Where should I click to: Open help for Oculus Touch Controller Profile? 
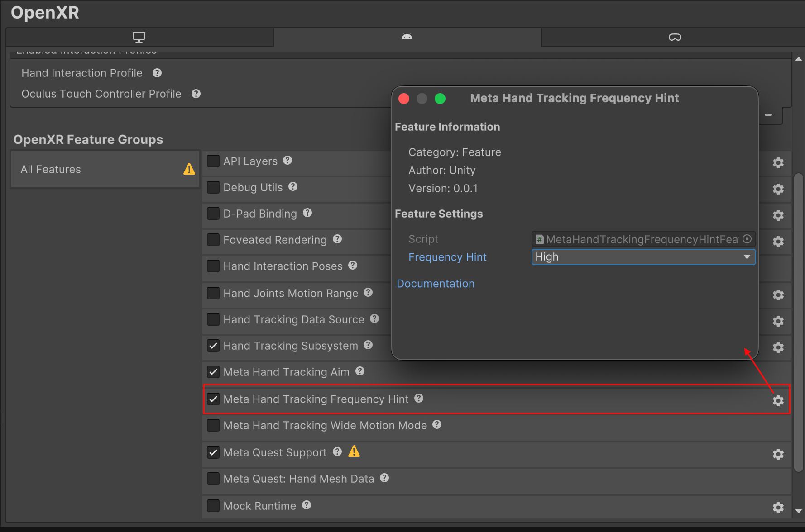[x=196, y=94]
